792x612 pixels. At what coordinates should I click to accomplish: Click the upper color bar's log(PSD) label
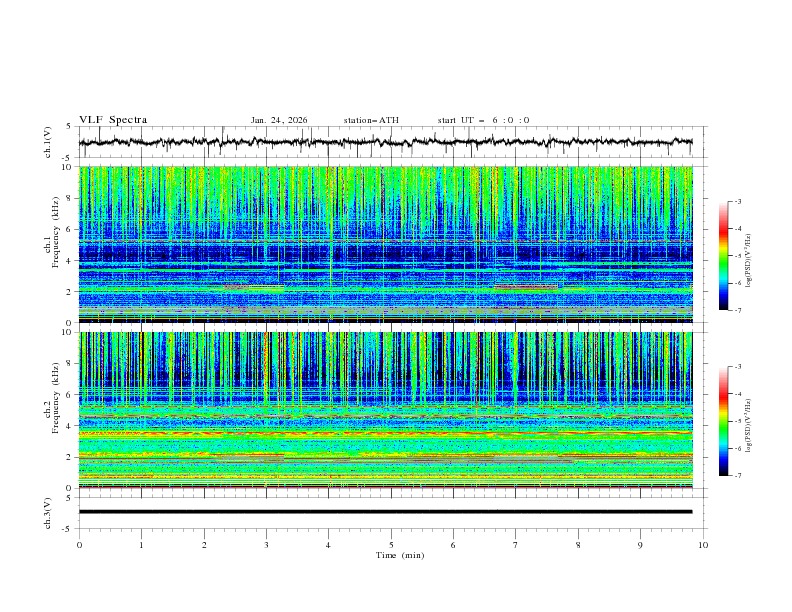pos(749,261)
